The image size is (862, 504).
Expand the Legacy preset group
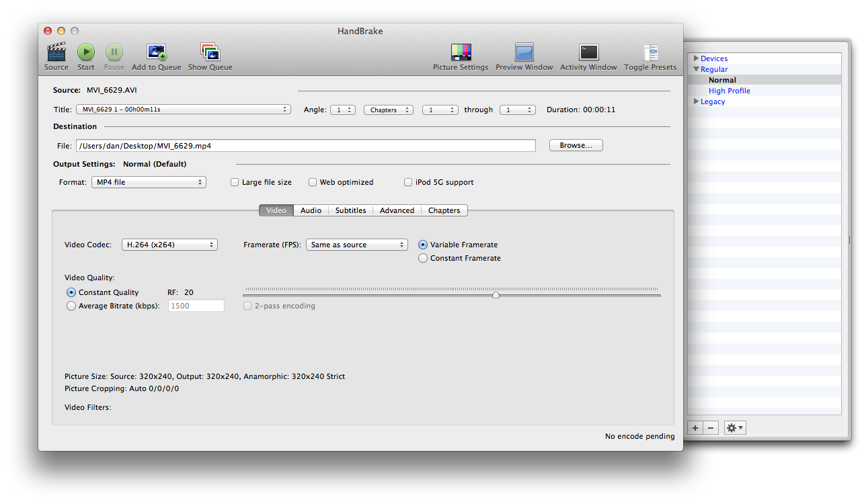click(697, 101)
